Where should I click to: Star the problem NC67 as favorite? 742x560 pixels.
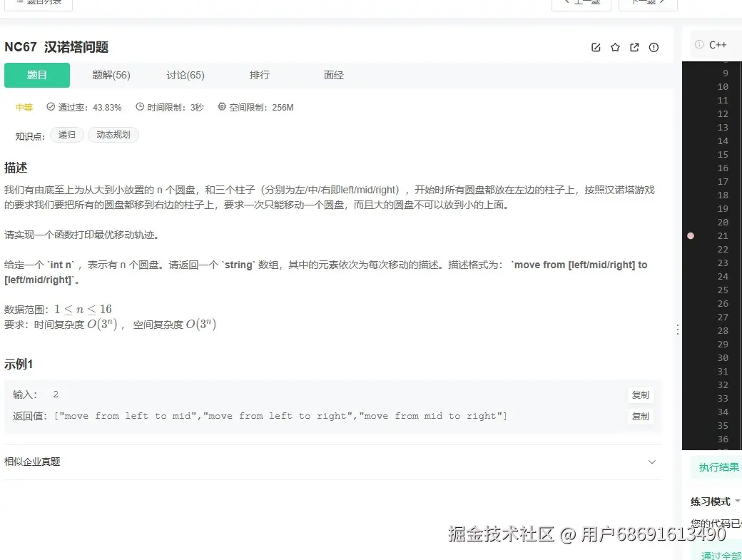615,47
